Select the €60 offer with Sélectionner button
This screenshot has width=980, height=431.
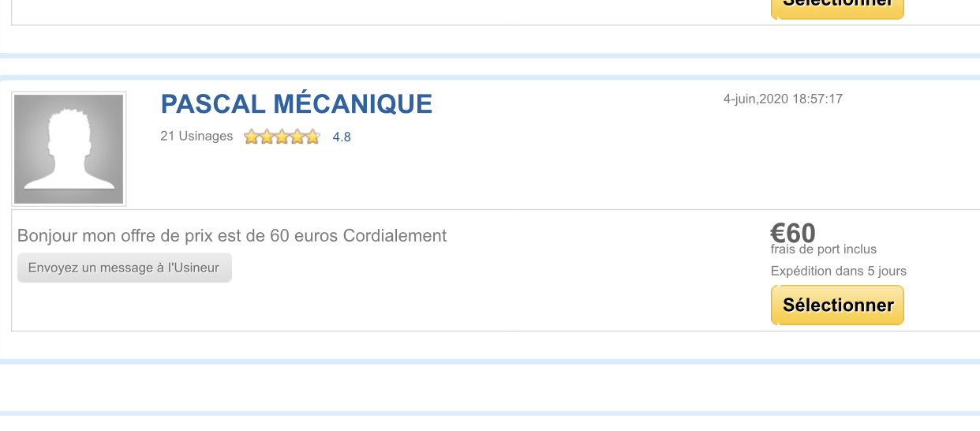click(x=837, y=305)
